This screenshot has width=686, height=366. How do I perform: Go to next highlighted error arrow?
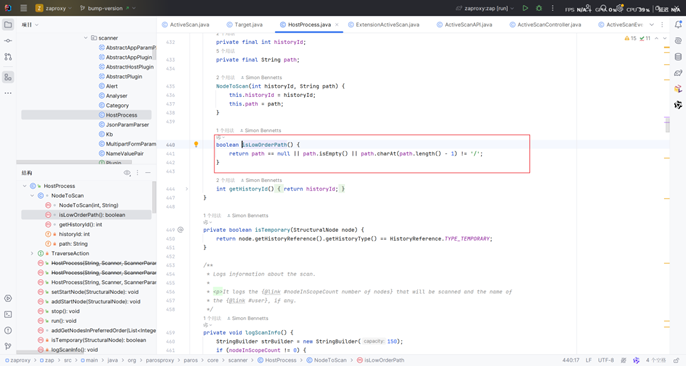(x=665, y=38)
